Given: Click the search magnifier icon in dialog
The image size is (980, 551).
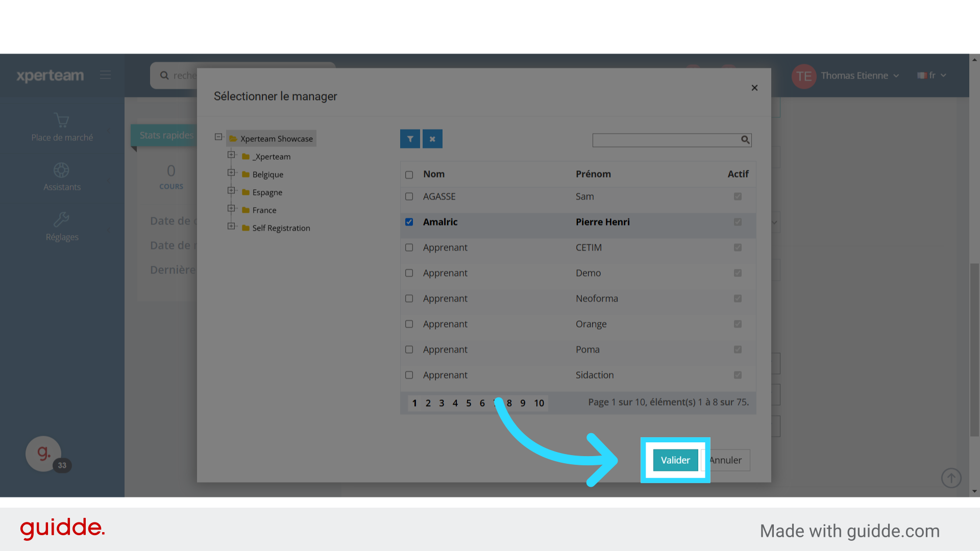Looking at the screenshot, I should 745,140.
